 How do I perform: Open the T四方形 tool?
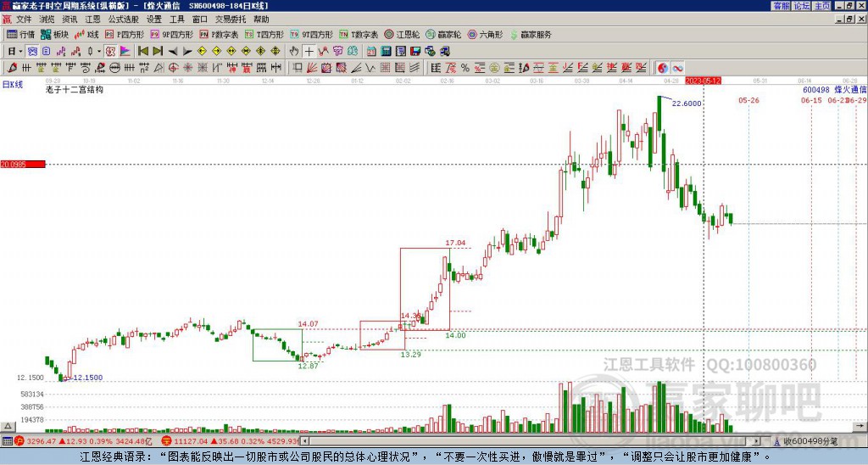click(264, 34)
